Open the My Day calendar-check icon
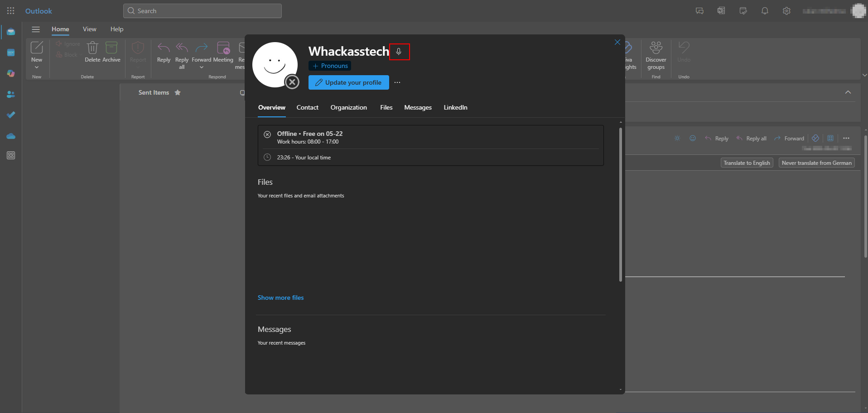Screen dimensions: 868x413 (x=743, y=11)
